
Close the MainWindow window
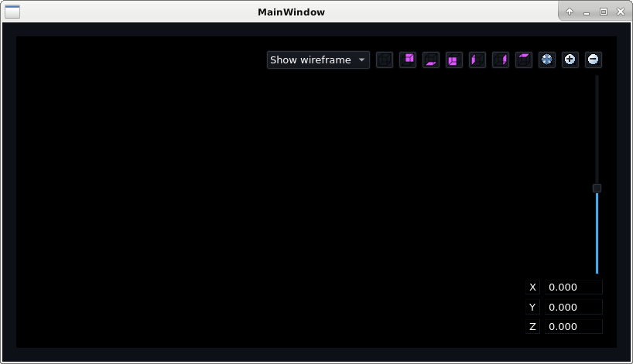click(x=621, y=12)
